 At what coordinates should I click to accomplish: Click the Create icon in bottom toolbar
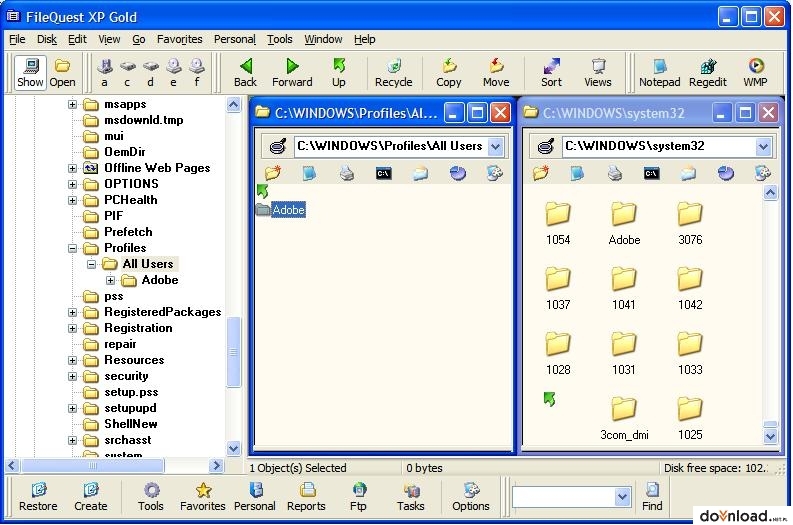(91, 497)
